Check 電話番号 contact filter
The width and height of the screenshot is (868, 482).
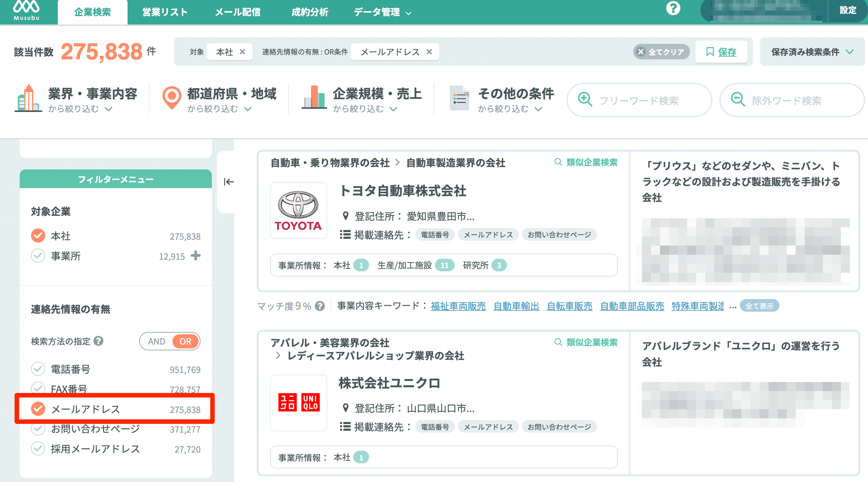(x=38, y=369)
